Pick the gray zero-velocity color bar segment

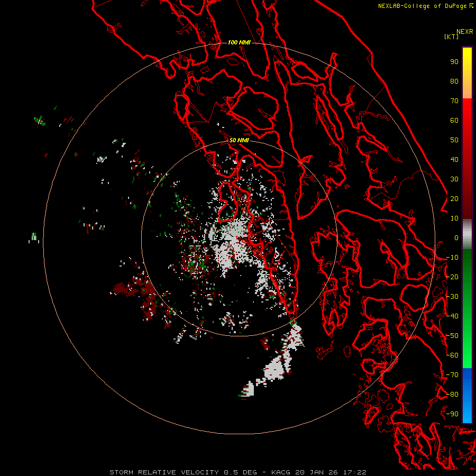(467, 234)
